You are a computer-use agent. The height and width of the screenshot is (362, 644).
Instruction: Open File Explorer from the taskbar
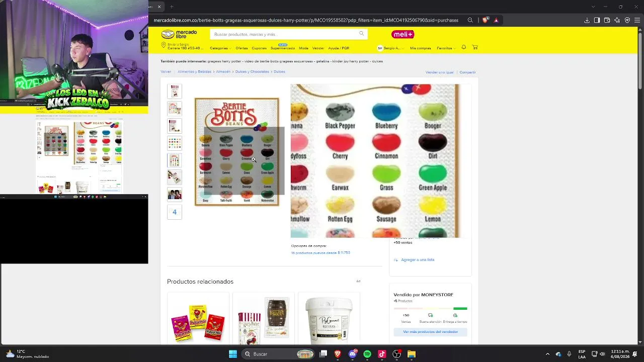(411, 354)
